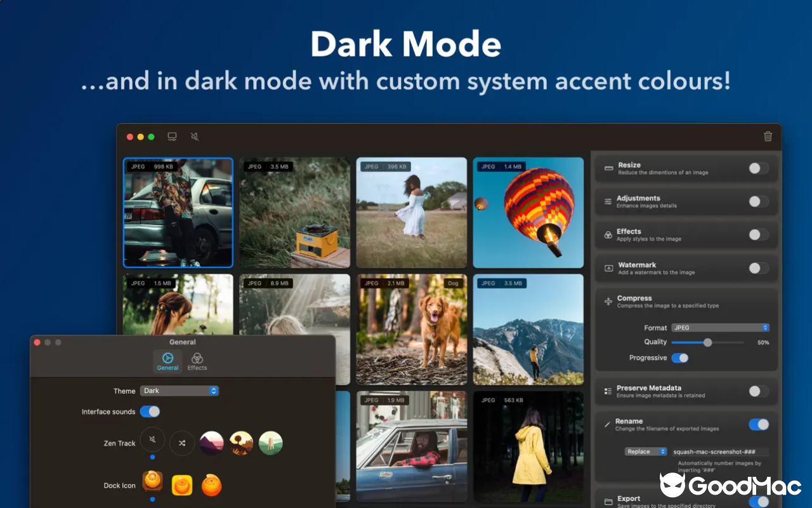Viewport: 812px width, 508px height.
Task: Click the rename filename pattern field
Action: pyautogui.click(x=720, y=451)
